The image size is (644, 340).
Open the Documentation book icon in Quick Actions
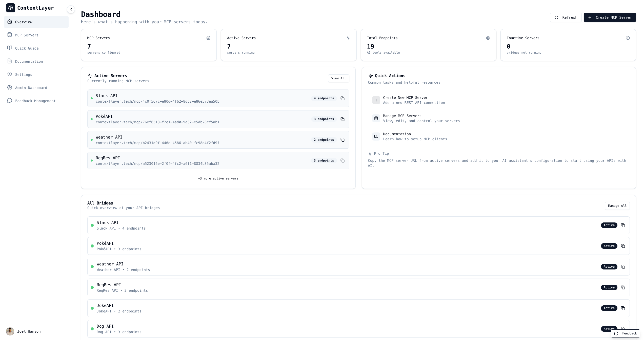376,137
